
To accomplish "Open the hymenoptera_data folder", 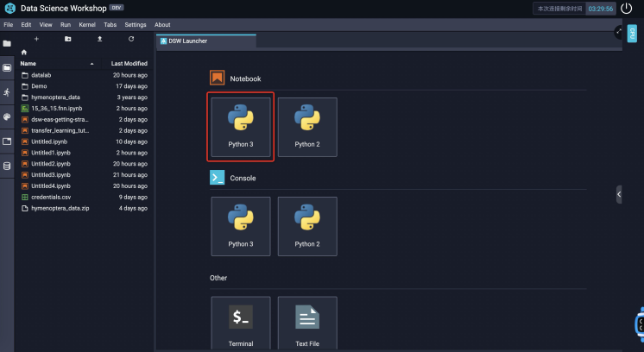I will pyautogui.click(x=84, y=97).
